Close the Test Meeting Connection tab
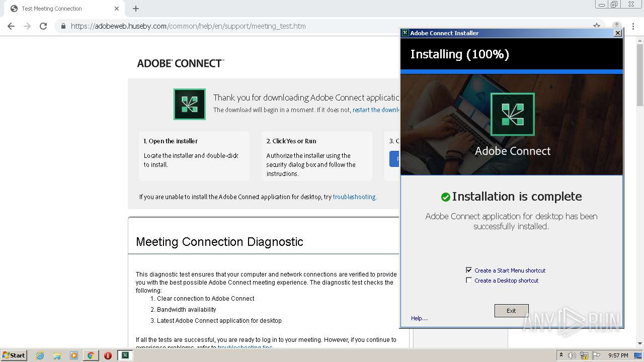Screen dimensions: 644x362 [117, 9]
